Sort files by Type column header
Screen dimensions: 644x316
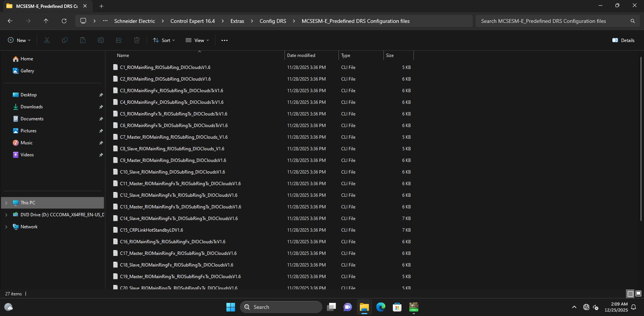click(361, 55)
